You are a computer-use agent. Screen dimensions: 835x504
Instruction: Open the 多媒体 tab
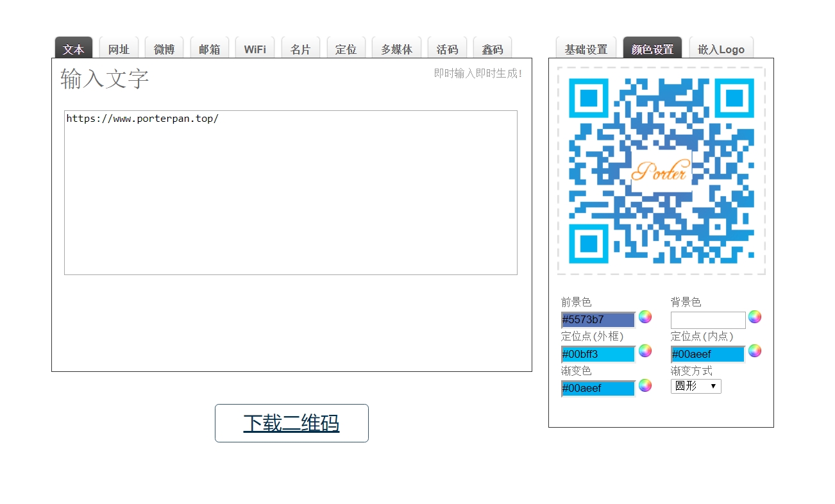(x=396, y=49)
